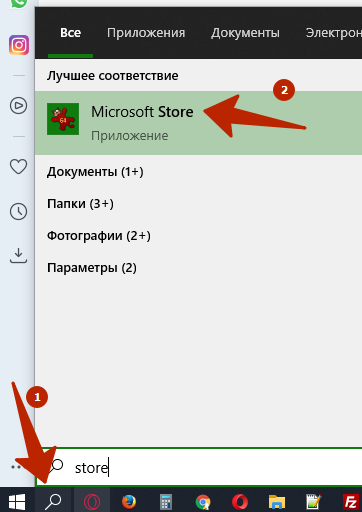Open history clock icon in sidebar
Viewport: 362px width, 512px height.
18,211
